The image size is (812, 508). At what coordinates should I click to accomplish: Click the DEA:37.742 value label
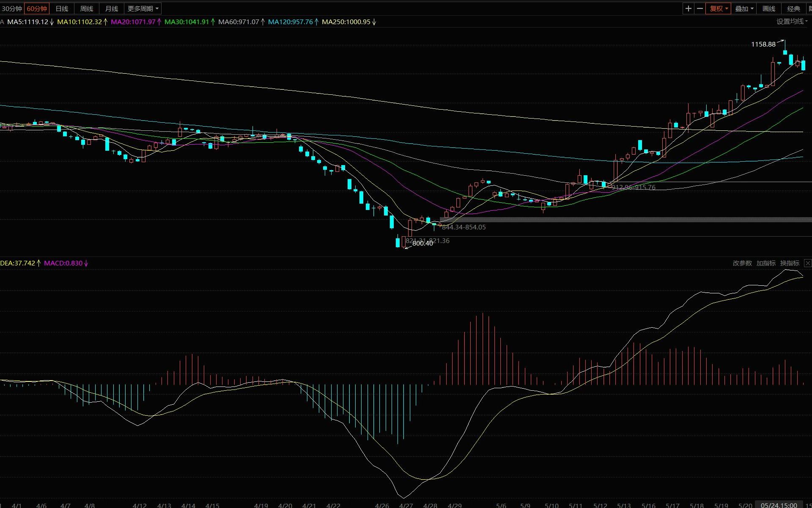[x=21, y=263]
